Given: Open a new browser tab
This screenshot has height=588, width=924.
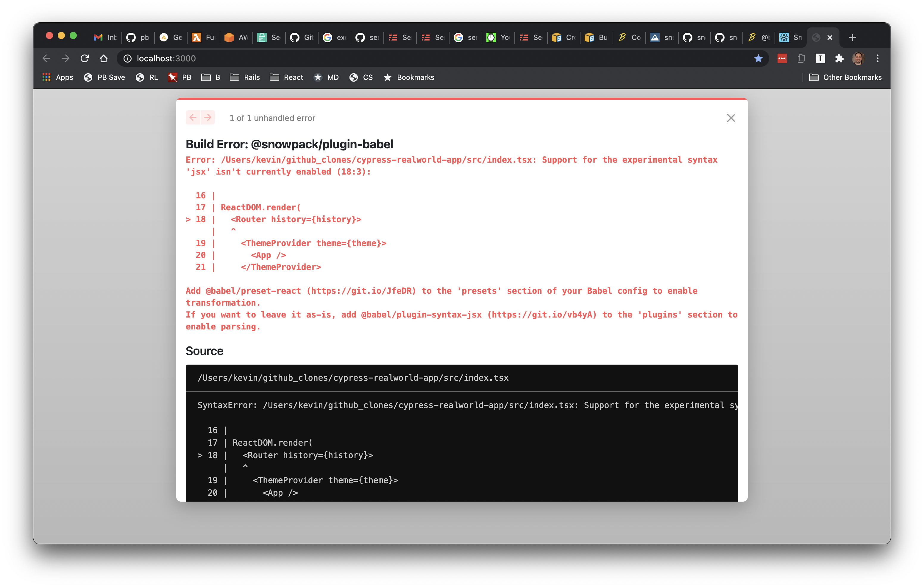Looking at the screenshot, I should [x=852, y=37].
